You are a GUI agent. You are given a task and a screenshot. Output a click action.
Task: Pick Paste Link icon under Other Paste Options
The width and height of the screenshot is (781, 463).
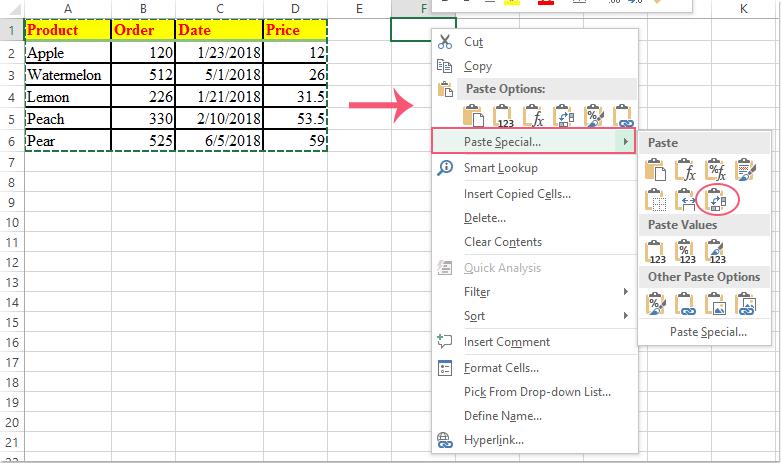click(x=685, y=304)
